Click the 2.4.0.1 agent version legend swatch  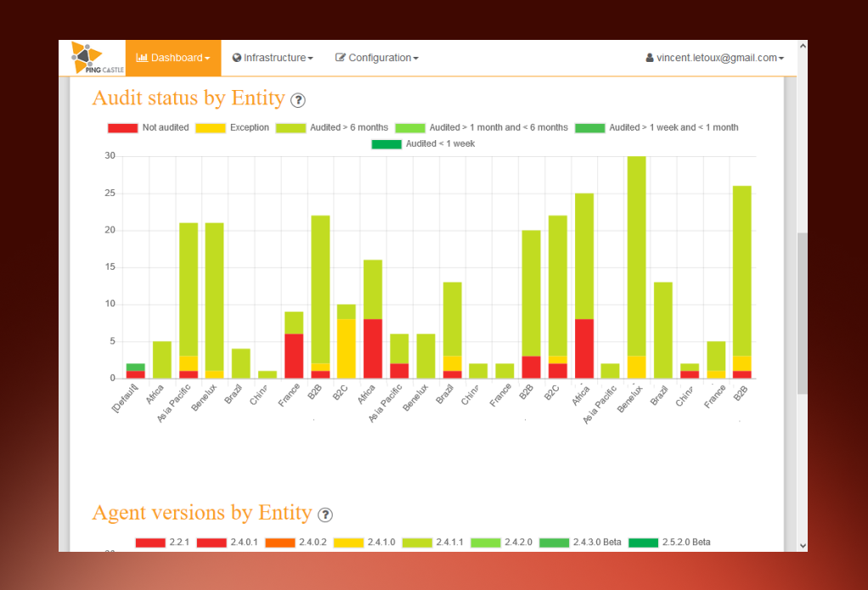tap(212, 542)
